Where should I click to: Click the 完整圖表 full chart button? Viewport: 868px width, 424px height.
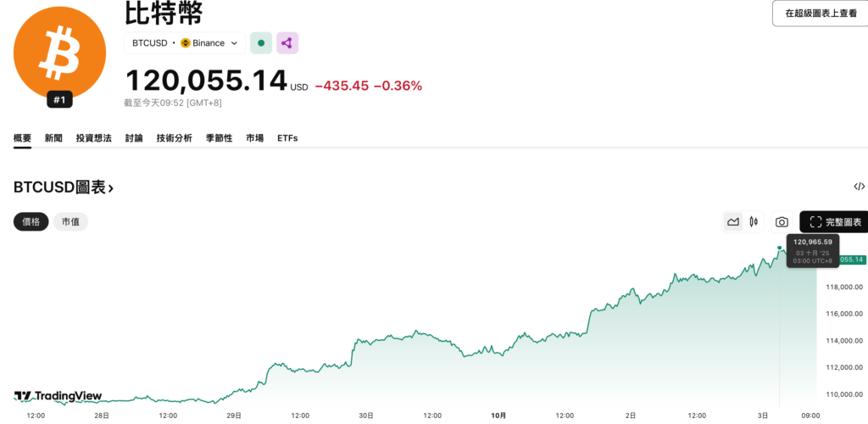click(x=834, y=222)
